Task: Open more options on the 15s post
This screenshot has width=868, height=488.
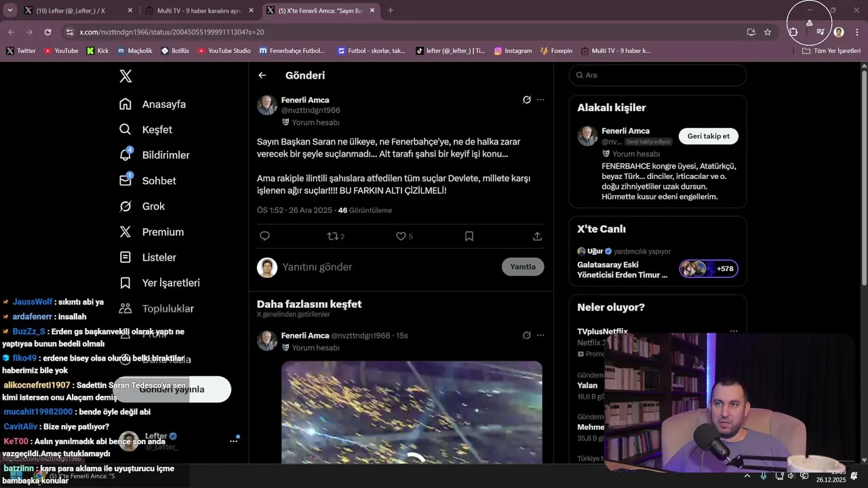Action: click(x=540, y=335)
